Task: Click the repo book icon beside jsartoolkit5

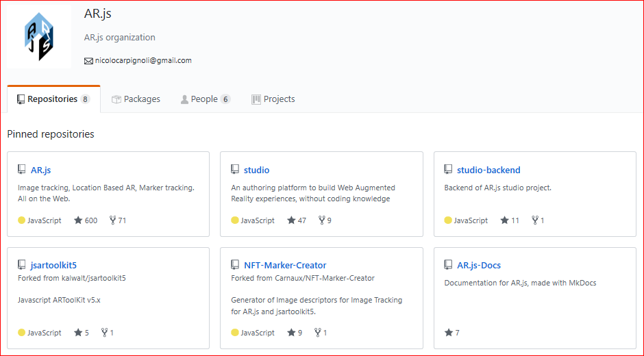Action: pyautogui.click(x=22, y=265)
